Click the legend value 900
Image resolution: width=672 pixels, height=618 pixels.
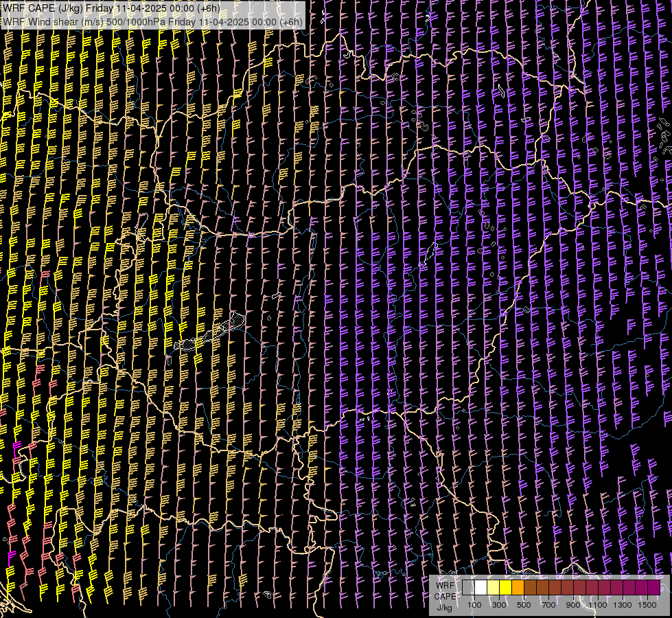pos(573,605)
